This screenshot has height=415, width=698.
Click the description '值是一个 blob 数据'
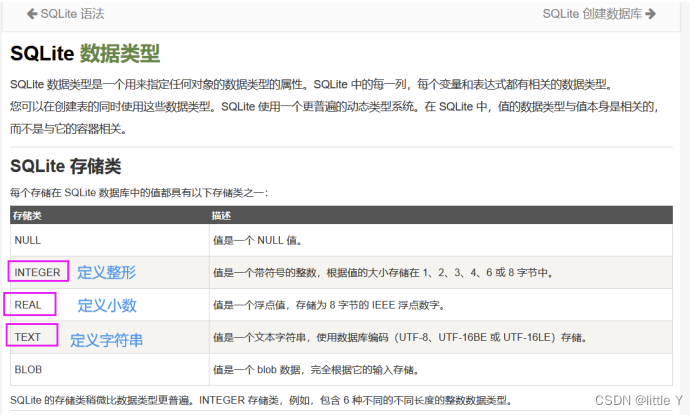tap(316, 370)
